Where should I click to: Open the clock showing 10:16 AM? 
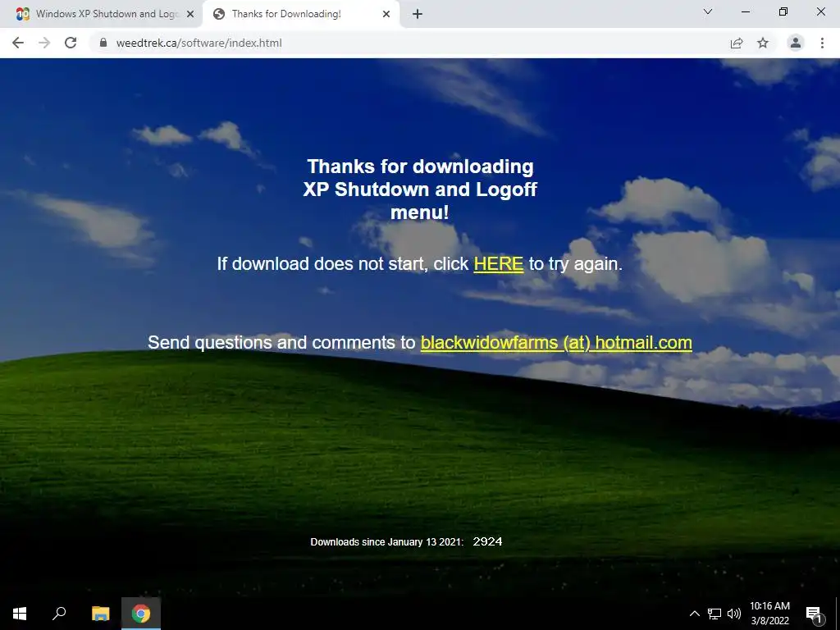click(x=769, y=614)
